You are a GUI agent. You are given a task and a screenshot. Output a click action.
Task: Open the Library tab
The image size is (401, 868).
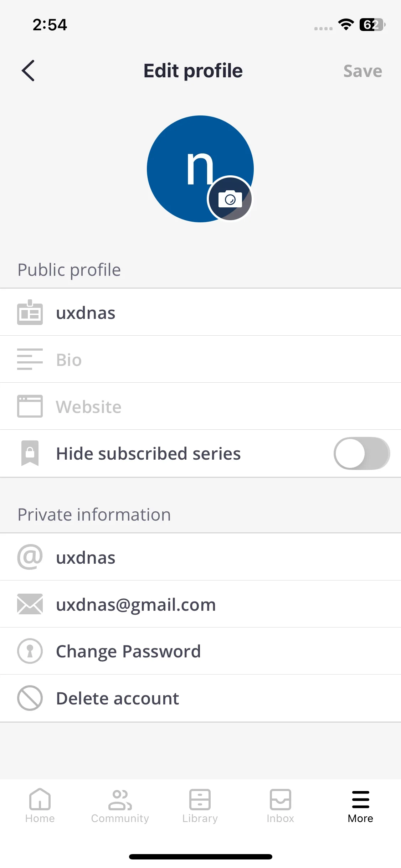tap(200, 806)
